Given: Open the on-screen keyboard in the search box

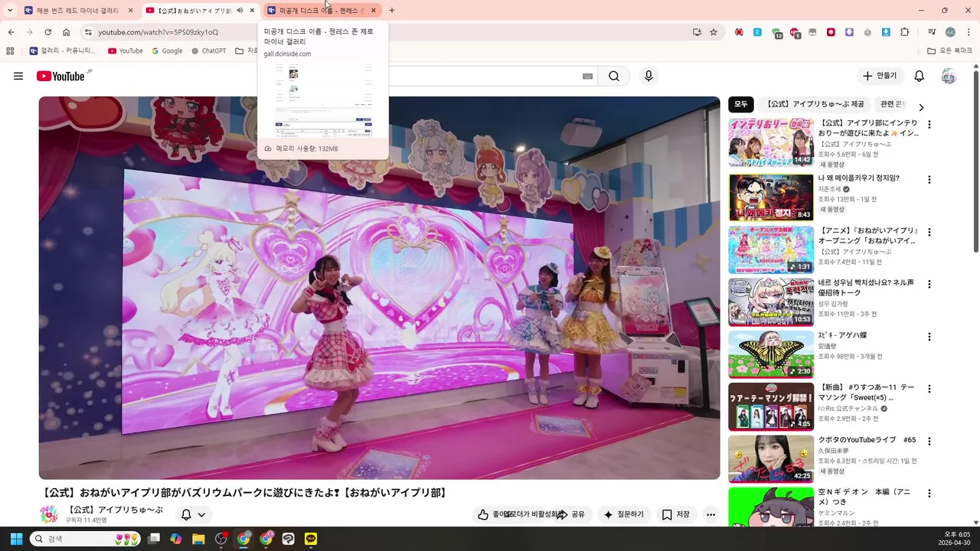Looking at the screenshot, I should pyautogui.click(x=587, y=76).
